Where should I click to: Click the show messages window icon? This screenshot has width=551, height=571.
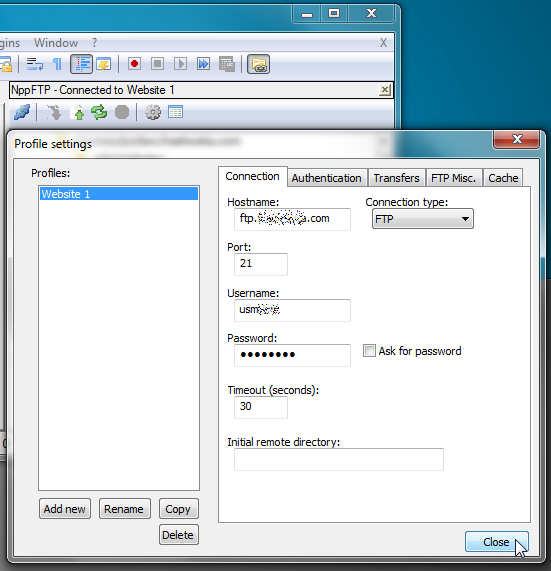[176, 112]
